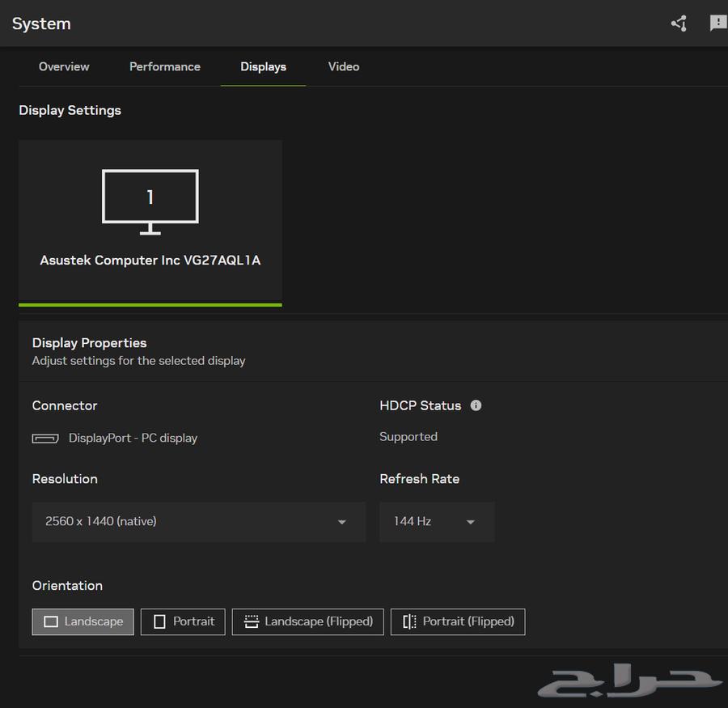Go to the Video tab
728x708 pixels.
click(344, 66)
